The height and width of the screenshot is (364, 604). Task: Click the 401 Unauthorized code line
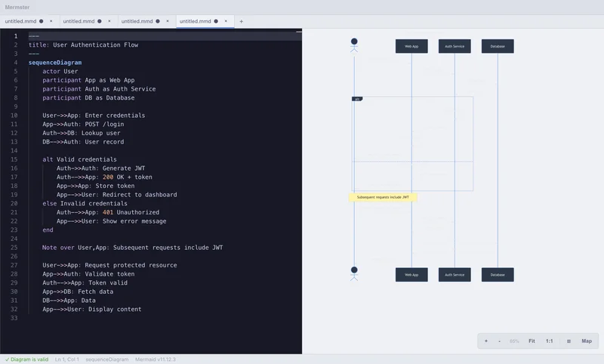(x=108, y=212)
